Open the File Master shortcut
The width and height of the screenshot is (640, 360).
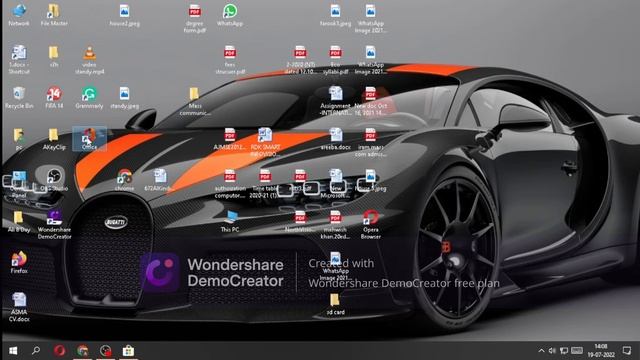click(x=54, y=15)
